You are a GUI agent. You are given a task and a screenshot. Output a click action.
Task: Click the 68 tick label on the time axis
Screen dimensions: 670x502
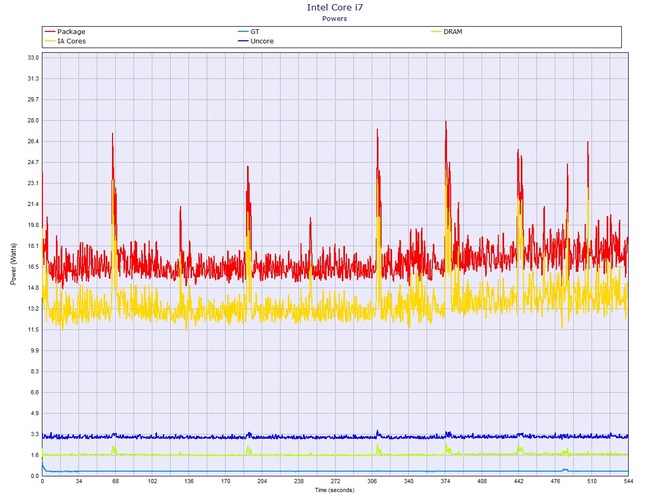(x=115, y=481)
